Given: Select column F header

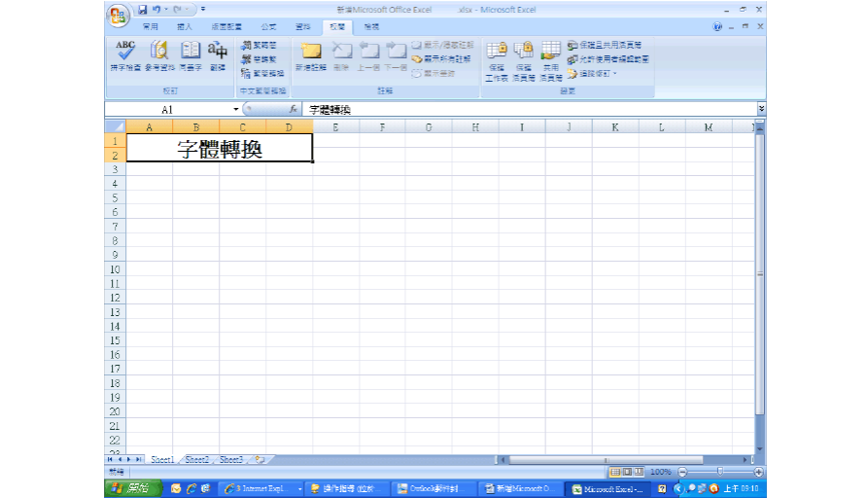Looking at the screenshot, I should click(382, 126).
